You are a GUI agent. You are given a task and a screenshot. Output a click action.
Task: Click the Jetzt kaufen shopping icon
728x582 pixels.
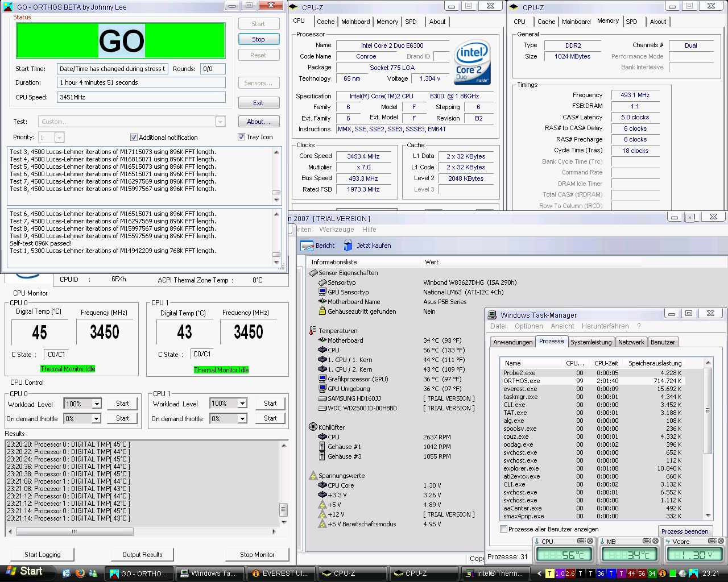tap(348, 246)
